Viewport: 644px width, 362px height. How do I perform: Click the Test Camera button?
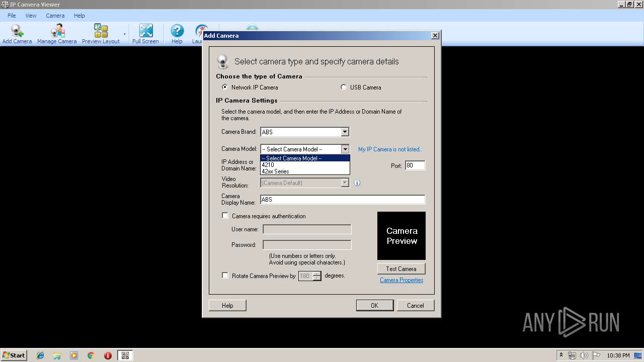coord(401,268)
